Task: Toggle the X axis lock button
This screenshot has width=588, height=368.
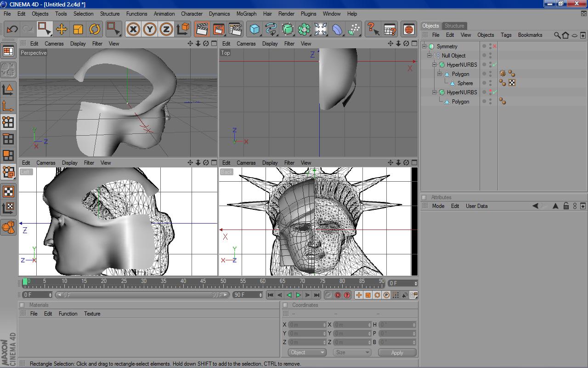Action: click(133, 29)
